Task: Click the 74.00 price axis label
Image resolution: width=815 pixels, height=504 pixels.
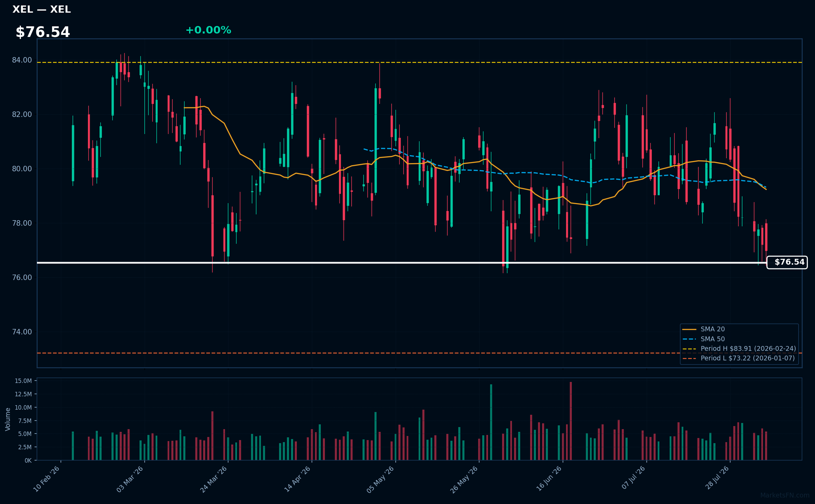Action: coord(22,332)
